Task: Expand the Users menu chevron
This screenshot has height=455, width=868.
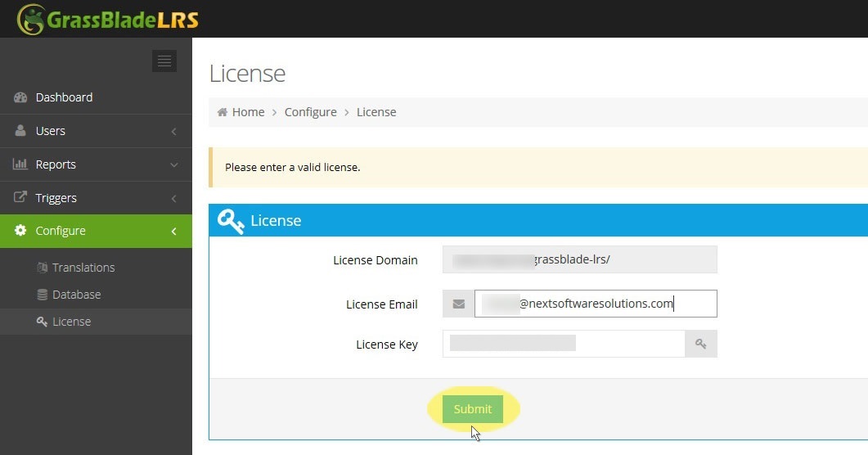Action: pyautogui.click(x=173, y=131)
